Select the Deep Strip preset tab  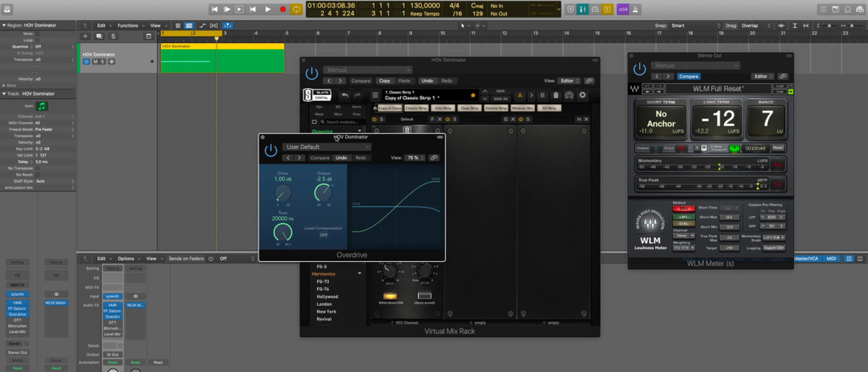(469, 108)
